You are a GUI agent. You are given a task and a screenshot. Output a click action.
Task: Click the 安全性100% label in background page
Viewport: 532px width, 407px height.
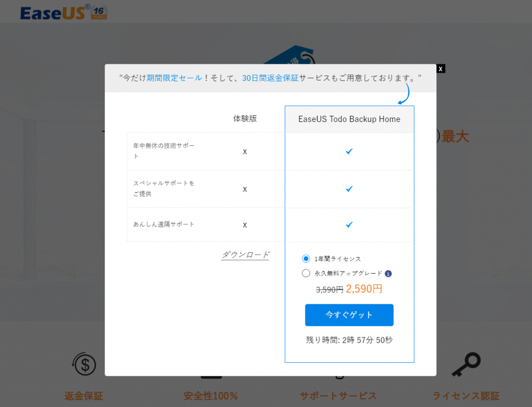coord(211,396)
